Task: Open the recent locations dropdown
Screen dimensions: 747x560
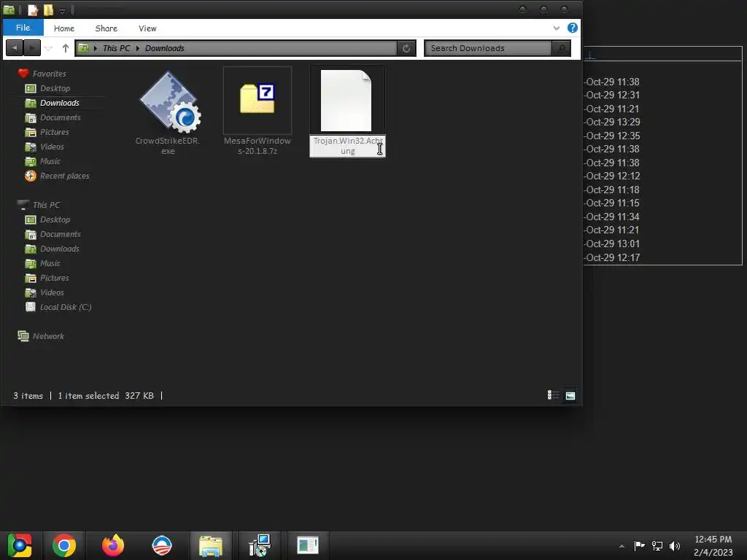Action: pyautogui.click(x=49, y=48)
